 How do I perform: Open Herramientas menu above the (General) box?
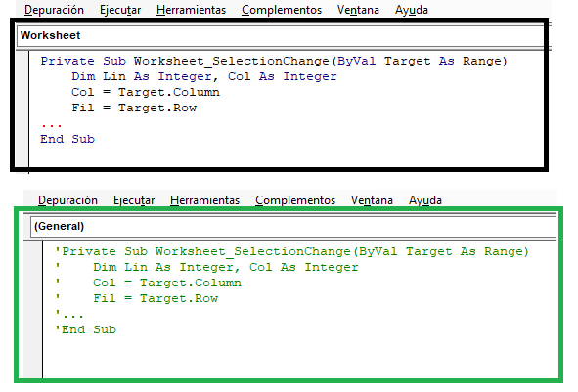click(x=204, y=200)
